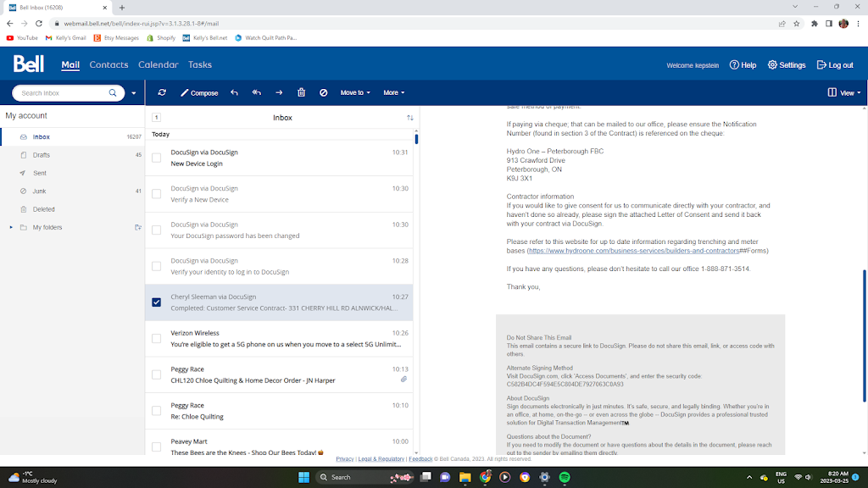868x488 pixels.
Task: Click the sort order arrows icon in Inbox header
Action: pos(410,117)
